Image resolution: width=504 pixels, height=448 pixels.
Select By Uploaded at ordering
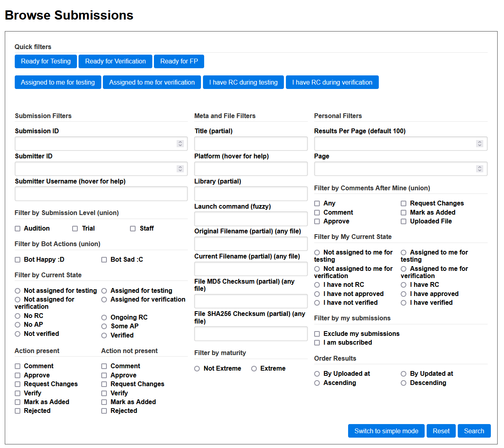[317, 374]
